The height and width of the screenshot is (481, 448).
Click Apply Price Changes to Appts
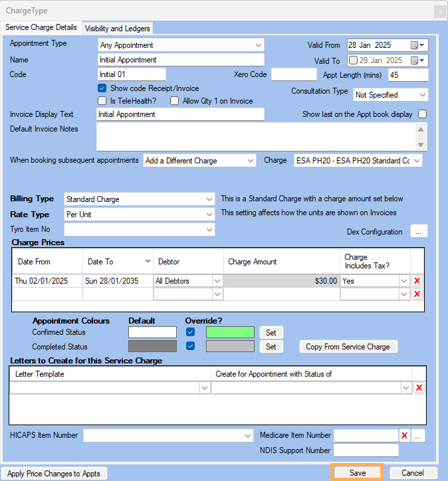click(54, 473)
